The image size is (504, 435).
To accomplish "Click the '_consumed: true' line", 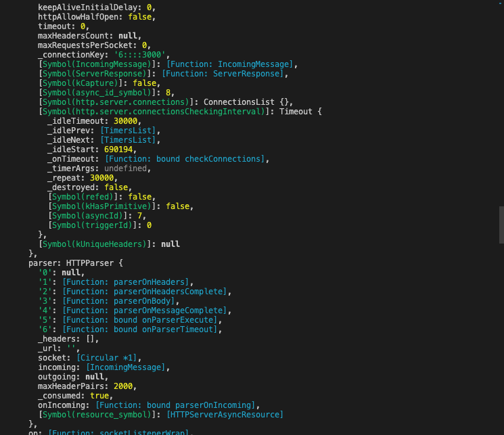I will click(76, 396).
